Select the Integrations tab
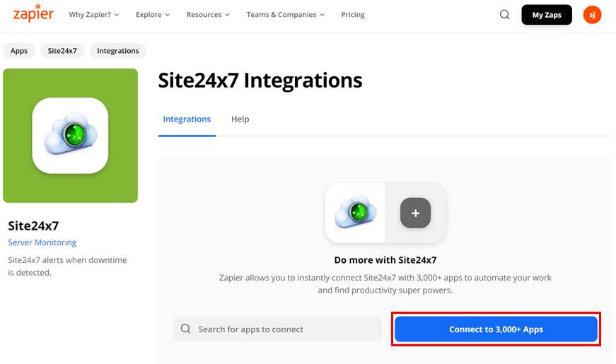The height and width of the screenshot is (364, 616). point(187,119)
